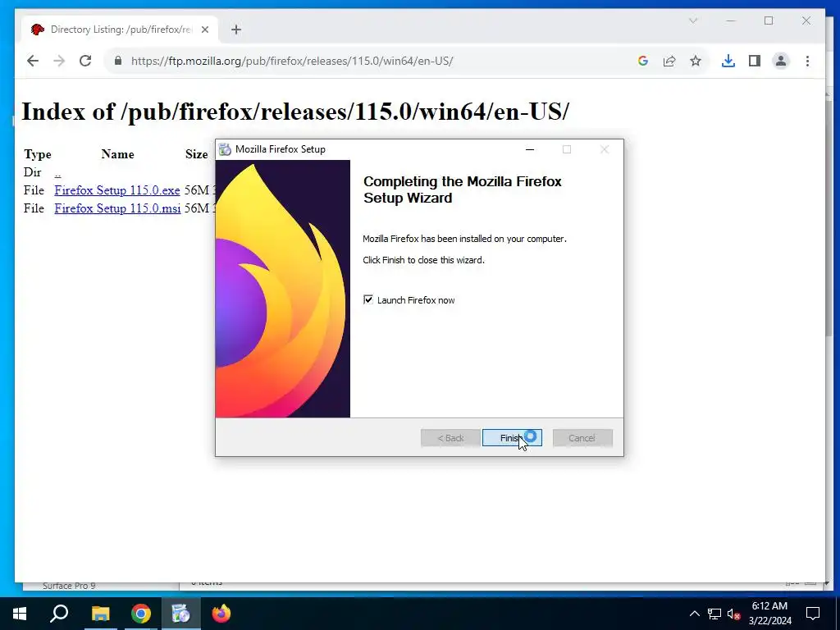This screenshot has width=840, height=630.
Task: Click 'Mozilla Firefox has been installed' text
Action: pyautogui.click(x=464, y=239)
